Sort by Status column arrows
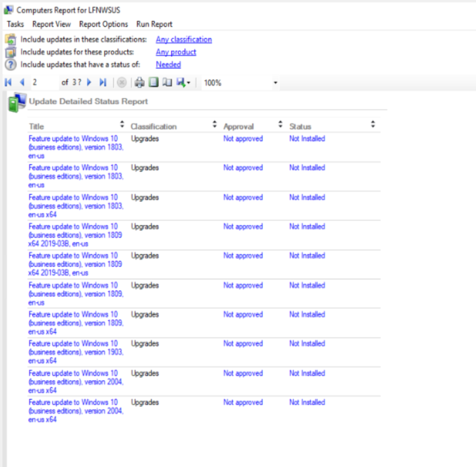Screen dimensions: 476x467 [373, 124]
